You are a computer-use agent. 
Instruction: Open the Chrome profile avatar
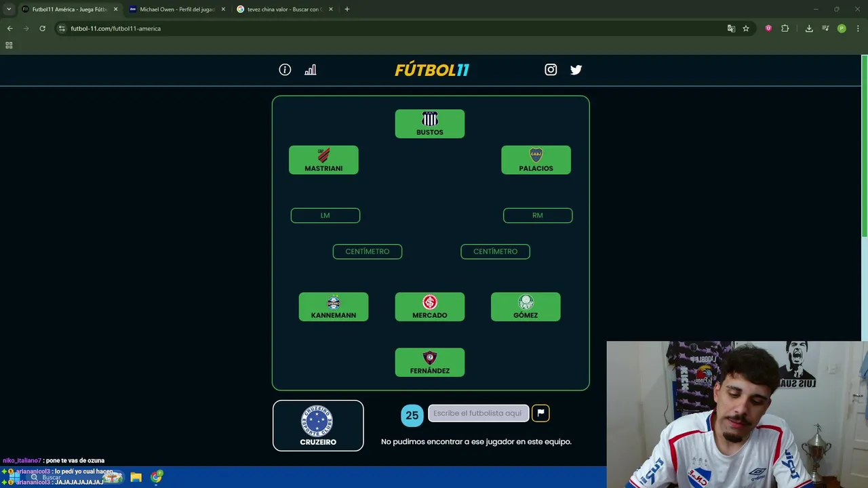(842, 28)
